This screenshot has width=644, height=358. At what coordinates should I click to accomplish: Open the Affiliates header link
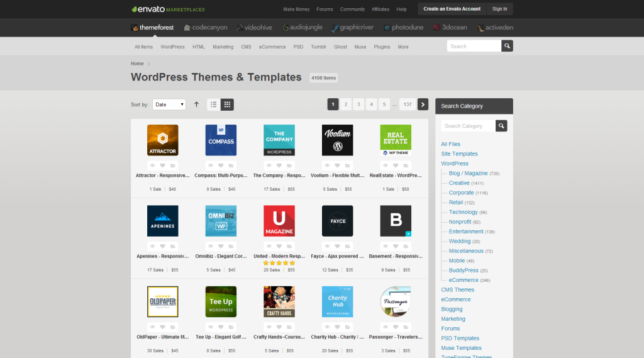(x=380, y=9)
